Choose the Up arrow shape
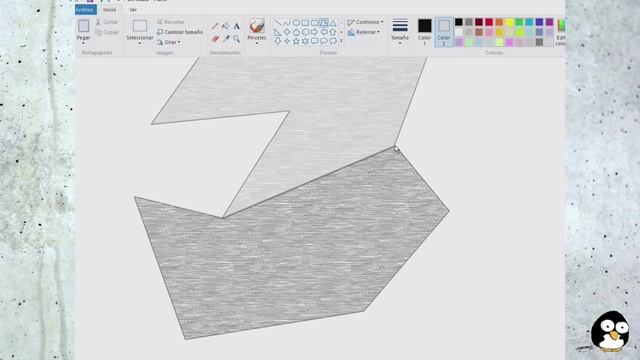This screenshot has width=640, height=360. point(333,32)
